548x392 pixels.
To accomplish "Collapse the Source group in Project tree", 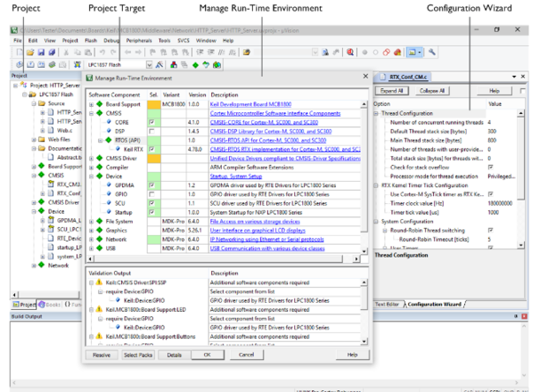I will pos(34,103).
